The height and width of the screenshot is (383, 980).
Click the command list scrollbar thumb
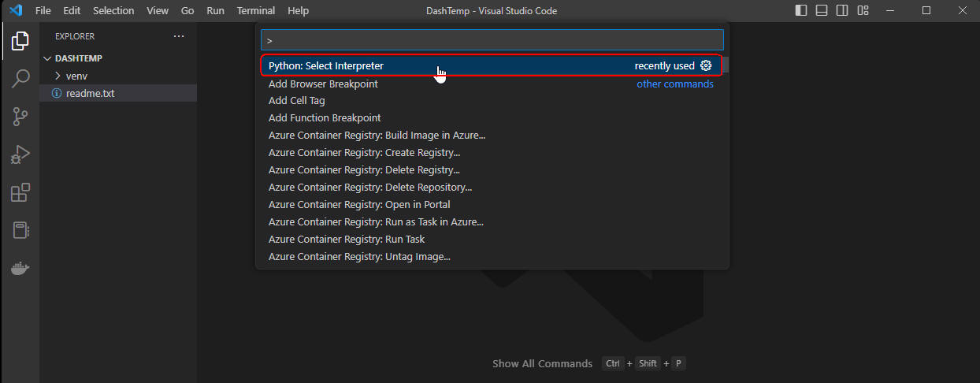tap(726, 65)
